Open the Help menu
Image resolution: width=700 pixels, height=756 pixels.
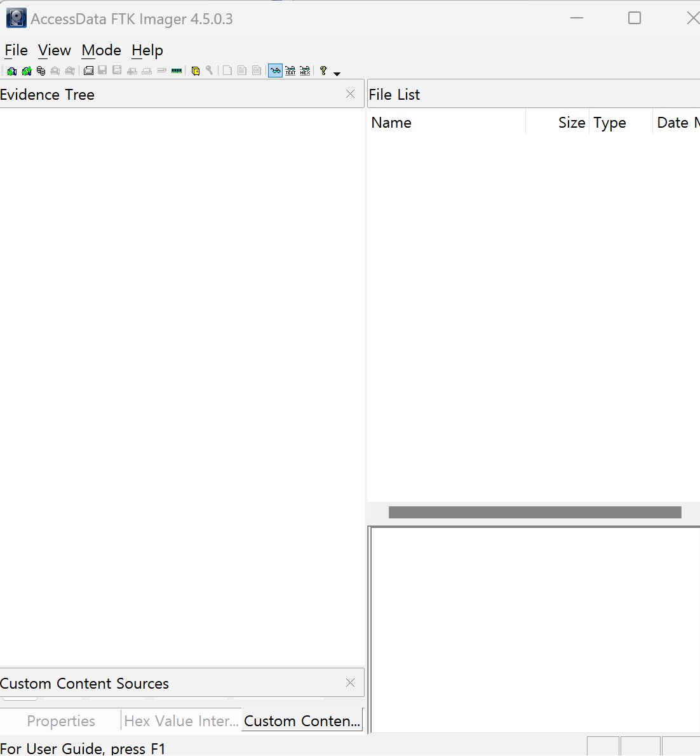[147, 50]
